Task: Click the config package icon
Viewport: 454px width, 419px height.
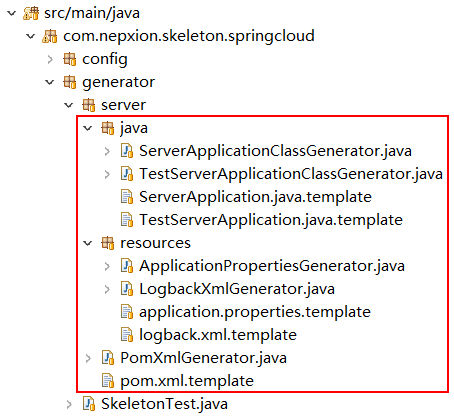Action: tap(69, 59)
